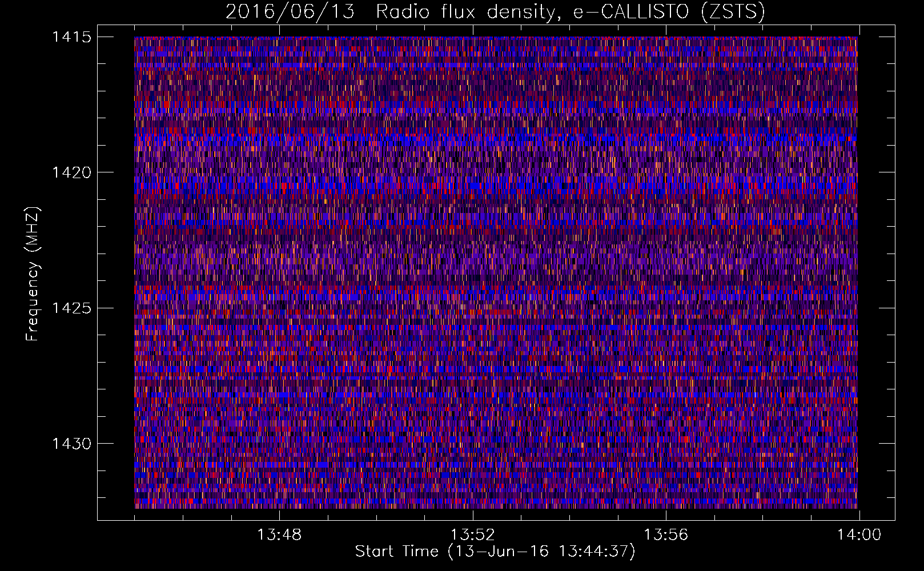
Task: Click the '13:52' time axis label
Action: click(473, 535)
